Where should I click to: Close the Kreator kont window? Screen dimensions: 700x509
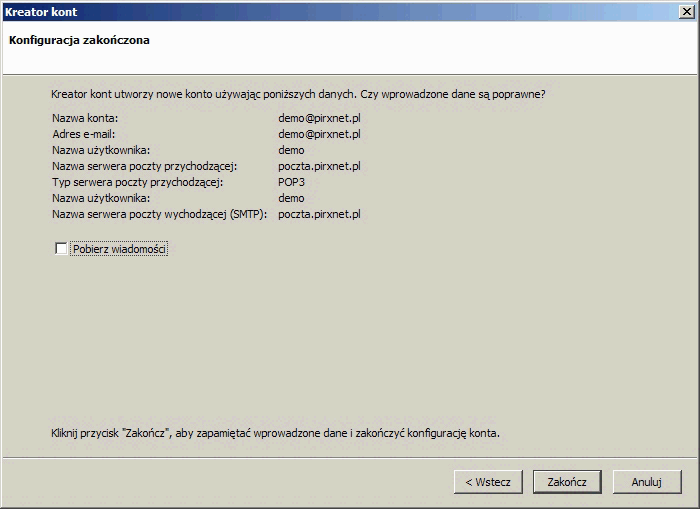pos(685,12)
